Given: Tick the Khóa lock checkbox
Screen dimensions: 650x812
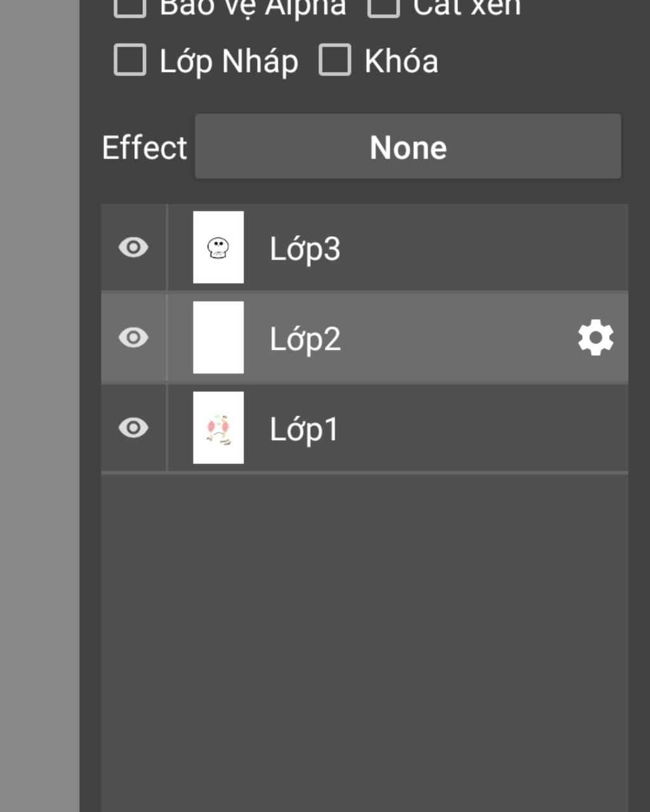Looking at the screenshot, I should [335, 60].
